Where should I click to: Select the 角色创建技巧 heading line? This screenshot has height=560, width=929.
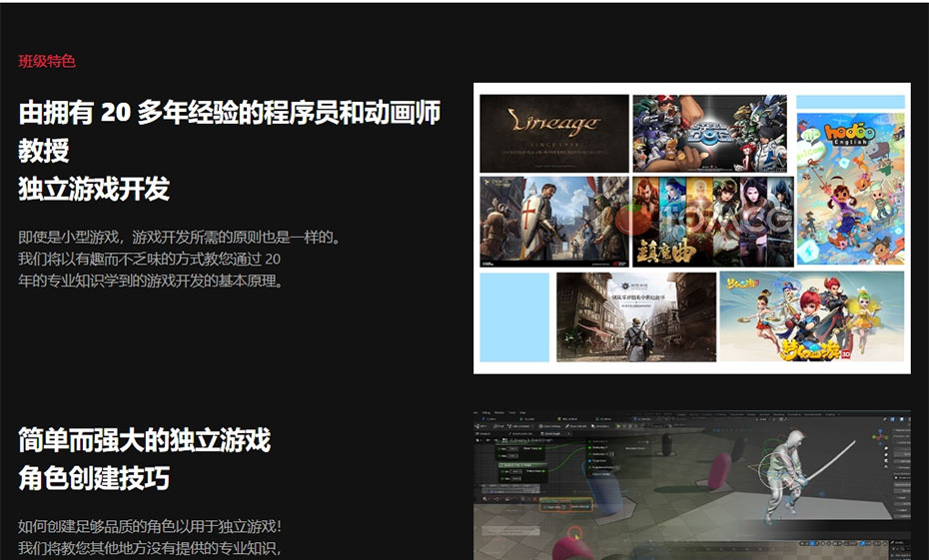pos(94,478)
